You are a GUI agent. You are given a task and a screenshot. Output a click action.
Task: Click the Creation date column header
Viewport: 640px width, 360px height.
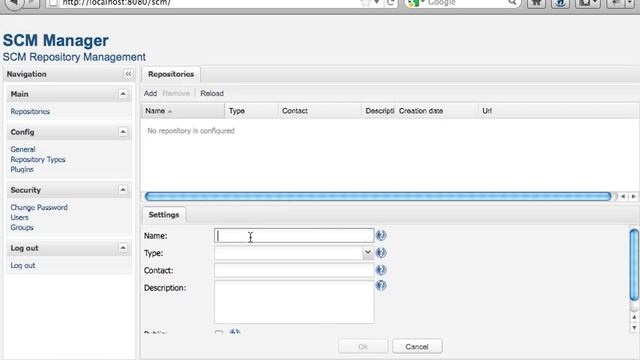click(x=437, y=111)
